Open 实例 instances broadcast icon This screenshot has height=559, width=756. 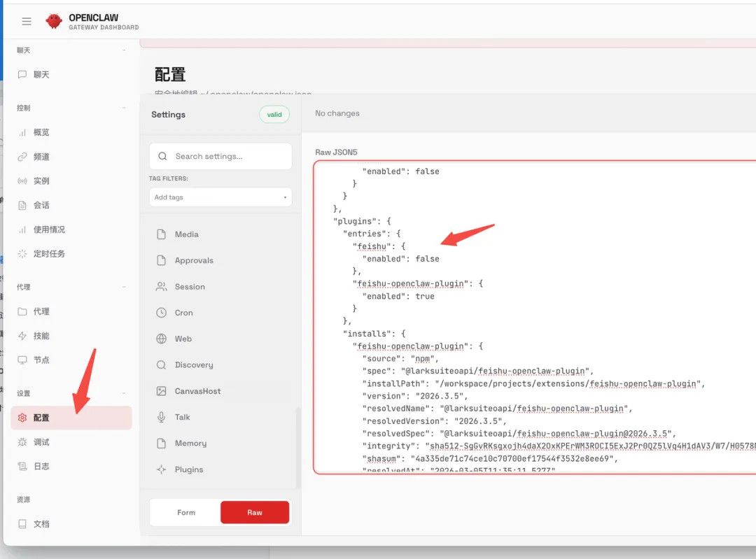point(22,181)
